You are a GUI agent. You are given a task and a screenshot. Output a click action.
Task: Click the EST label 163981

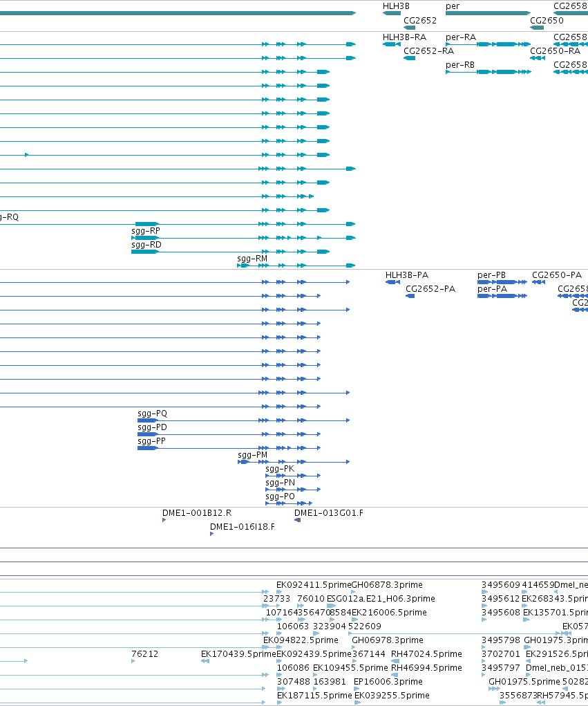click(x=330, y=682)
